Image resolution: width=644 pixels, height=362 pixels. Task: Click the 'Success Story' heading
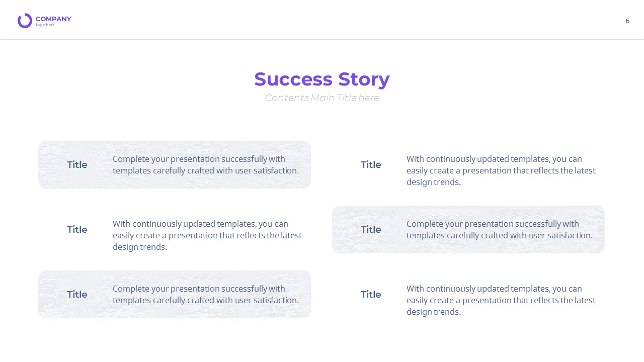point(322,79)
